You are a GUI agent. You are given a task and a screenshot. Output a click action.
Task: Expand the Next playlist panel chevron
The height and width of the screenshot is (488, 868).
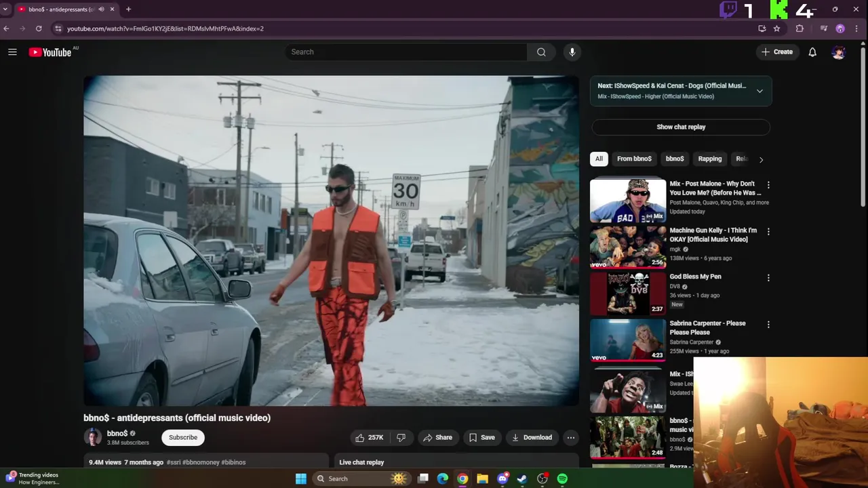[759, 91]
